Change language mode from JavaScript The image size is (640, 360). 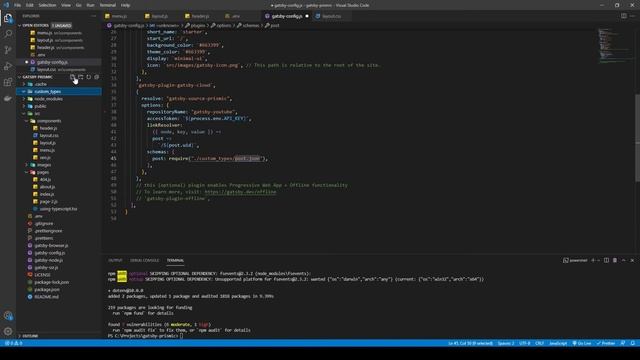tap(558, 343)
